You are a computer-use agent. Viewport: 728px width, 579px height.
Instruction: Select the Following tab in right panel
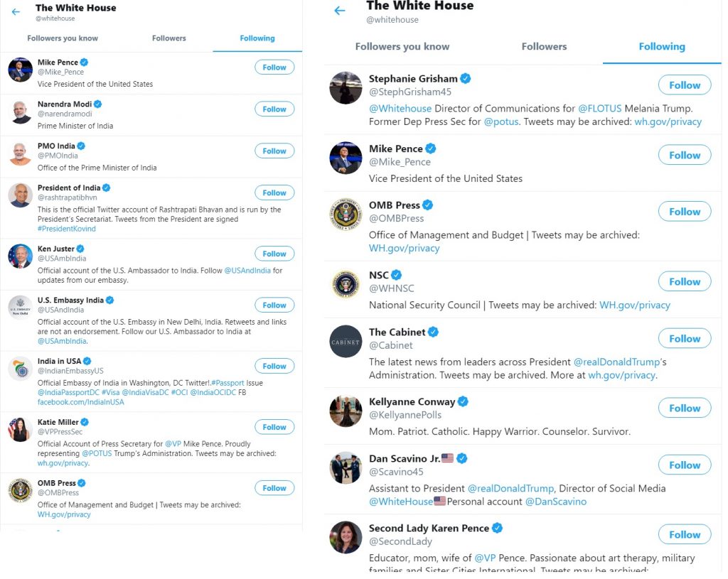coord(662,46)
